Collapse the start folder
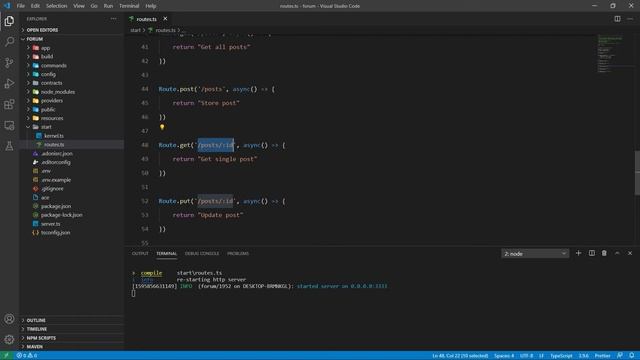Screen dimensions: 640x360 [46, 127]
